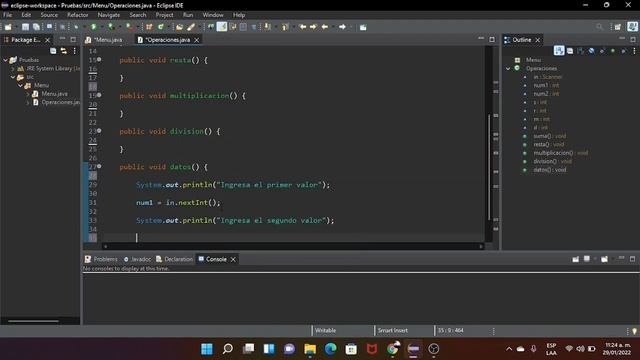The width and height of the screenshot is (640, 360).
Task: Open the Windows Start menu
Action: coord(207,349)
